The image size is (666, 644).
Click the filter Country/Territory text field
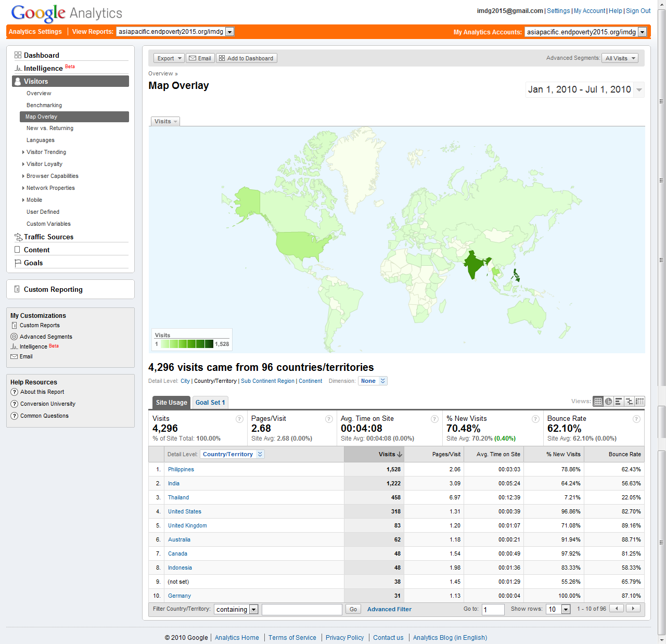click(x=301, y=609)
